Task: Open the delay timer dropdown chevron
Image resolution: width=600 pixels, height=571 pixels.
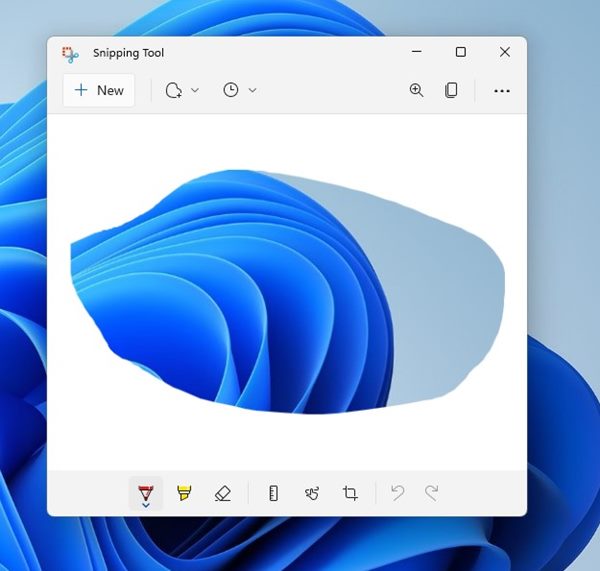Action: coord(252,90)
